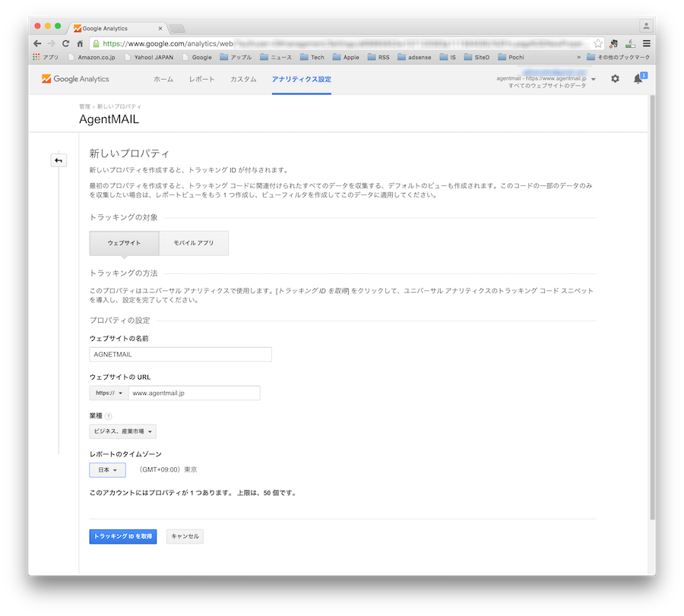This screenshot has width=684, height=616.
Task: Open the レポート tab
Action: 201,79
